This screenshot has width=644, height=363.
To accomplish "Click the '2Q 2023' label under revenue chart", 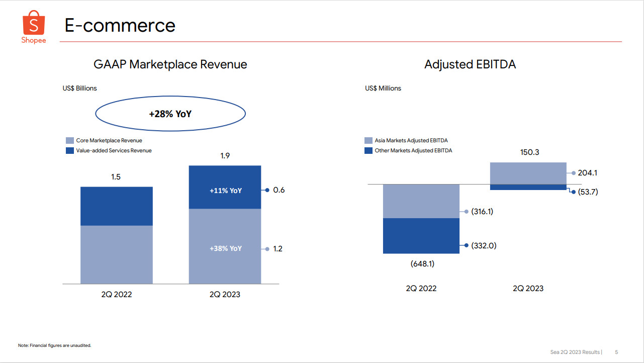I will [x=225, y=294].
